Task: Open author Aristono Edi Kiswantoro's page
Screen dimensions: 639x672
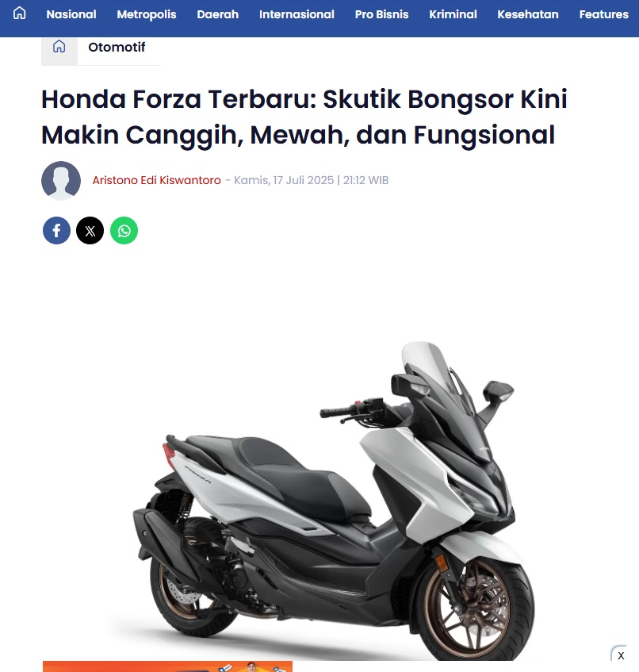Action: [156, 180]
